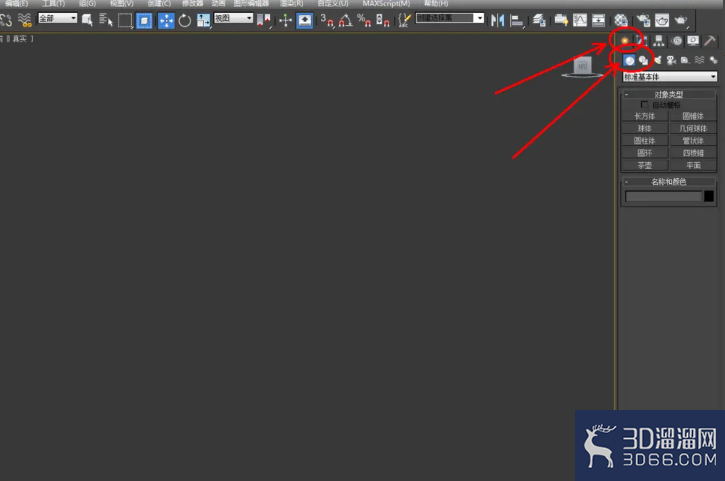Image resolution: width=725 pixels, height=481 pixels.
Task: Open the 工具(T) menu
Action: coord(54,4)
